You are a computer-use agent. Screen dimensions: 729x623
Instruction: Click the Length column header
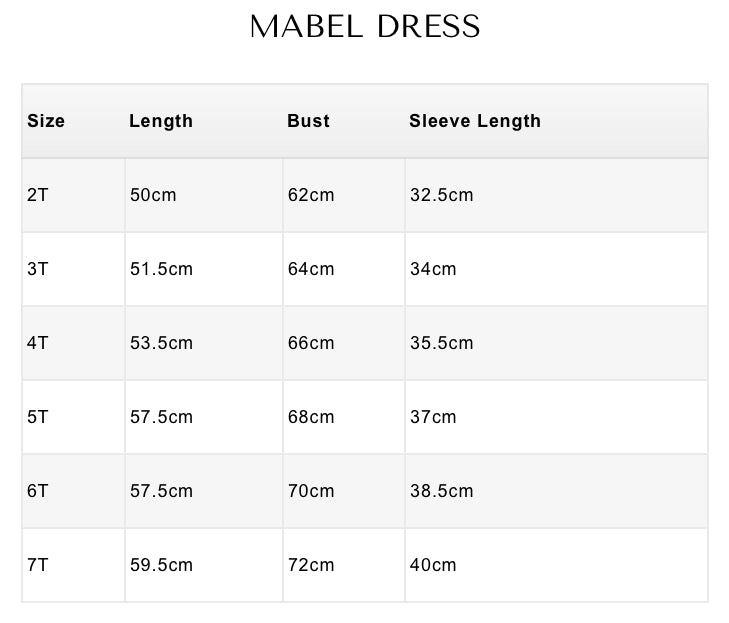point(161,121)
